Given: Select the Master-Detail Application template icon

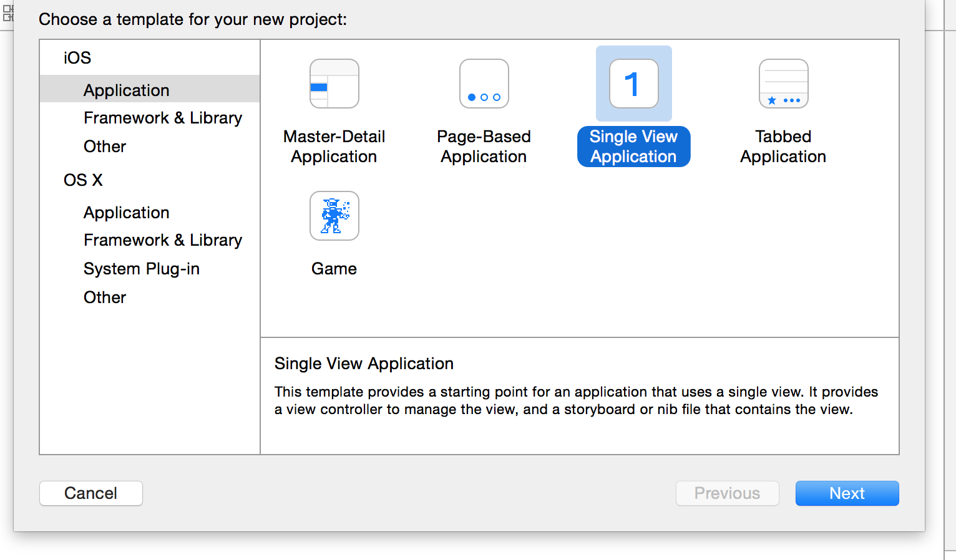Looking at the screenshot, I should pos(334,84).
